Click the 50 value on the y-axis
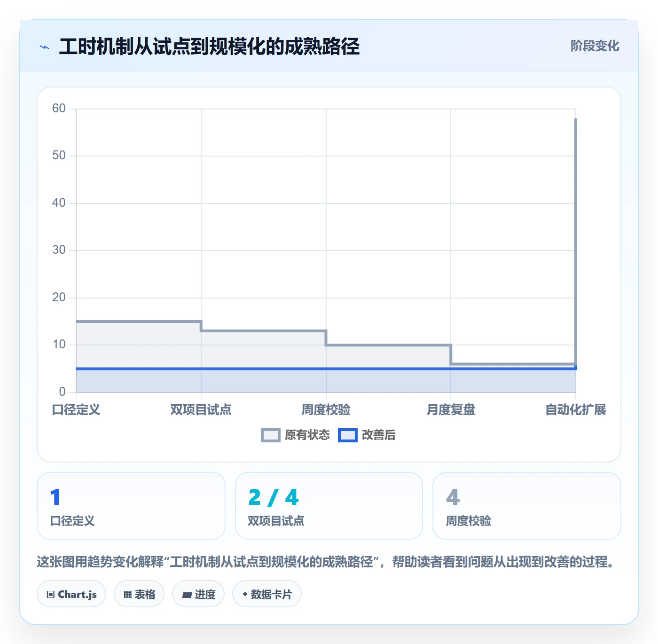658x644 pixels. 59,156
